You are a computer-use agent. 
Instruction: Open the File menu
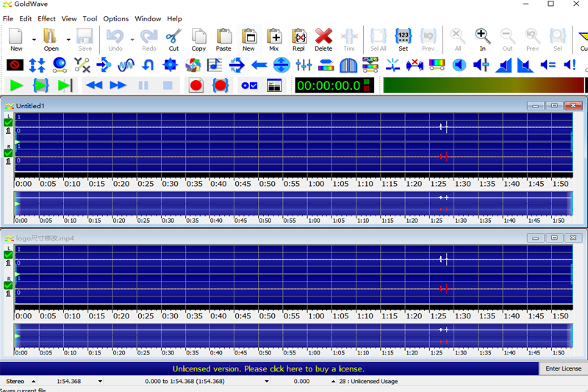point(8,18)
